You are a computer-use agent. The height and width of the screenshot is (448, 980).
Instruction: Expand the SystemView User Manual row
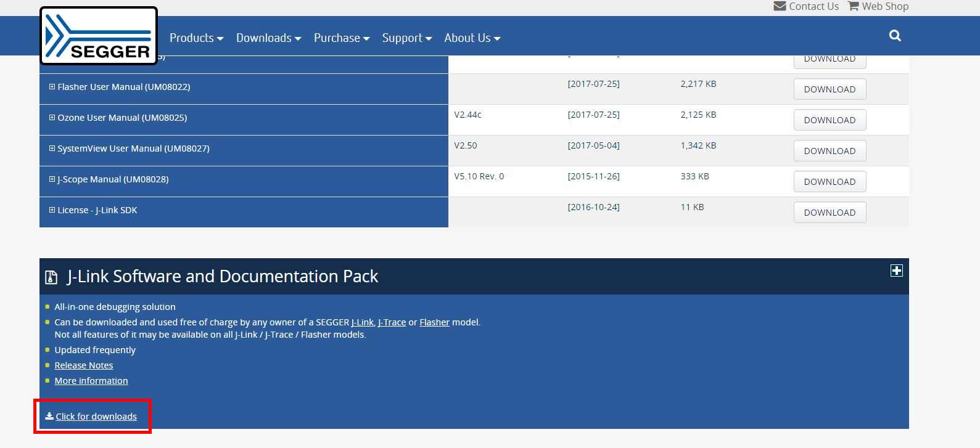[x=52, y=149]
